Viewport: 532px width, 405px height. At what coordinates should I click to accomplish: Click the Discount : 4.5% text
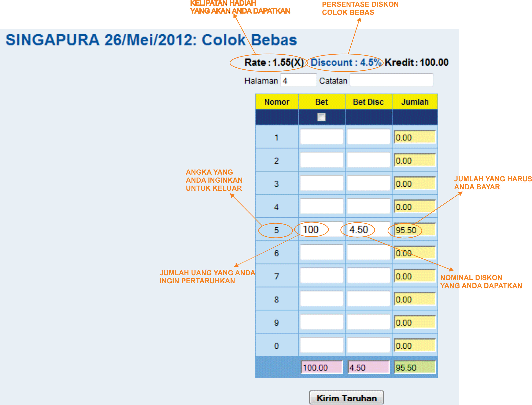point(346,62)
